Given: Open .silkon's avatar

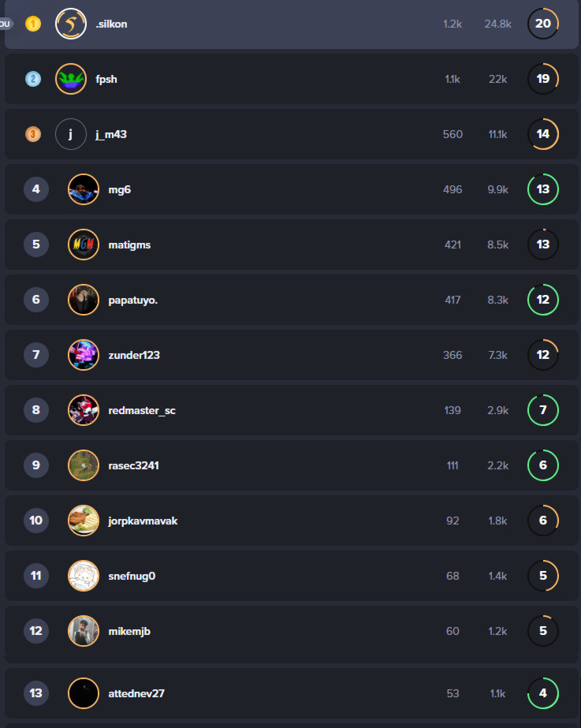Looking at the screenshot, I should tap(71, 24).
